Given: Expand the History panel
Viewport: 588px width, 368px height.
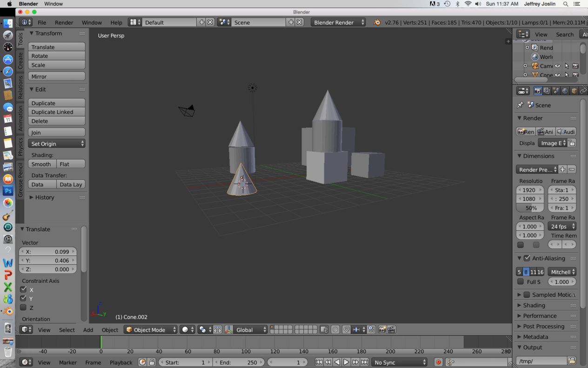Looking at the screenshot, I should pos(45,198).
